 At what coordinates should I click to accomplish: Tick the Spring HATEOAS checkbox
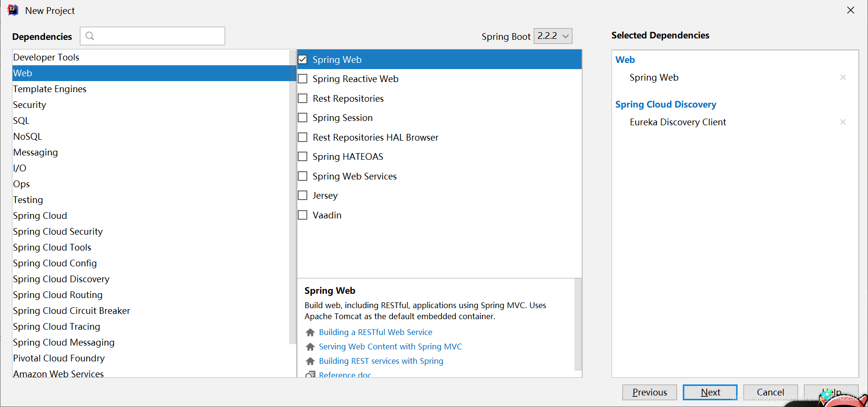point(303,156)
